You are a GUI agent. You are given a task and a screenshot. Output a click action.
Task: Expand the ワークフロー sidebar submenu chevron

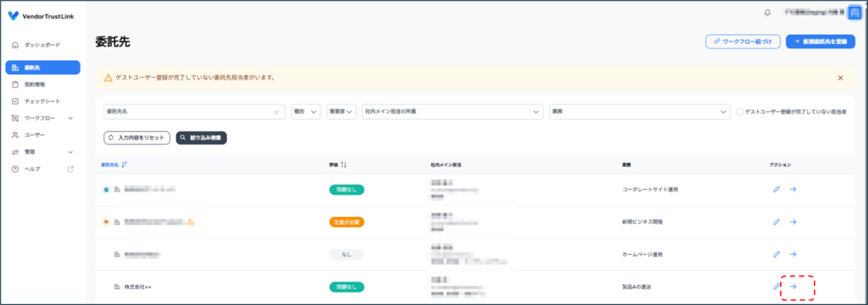(x=70, y=119)
